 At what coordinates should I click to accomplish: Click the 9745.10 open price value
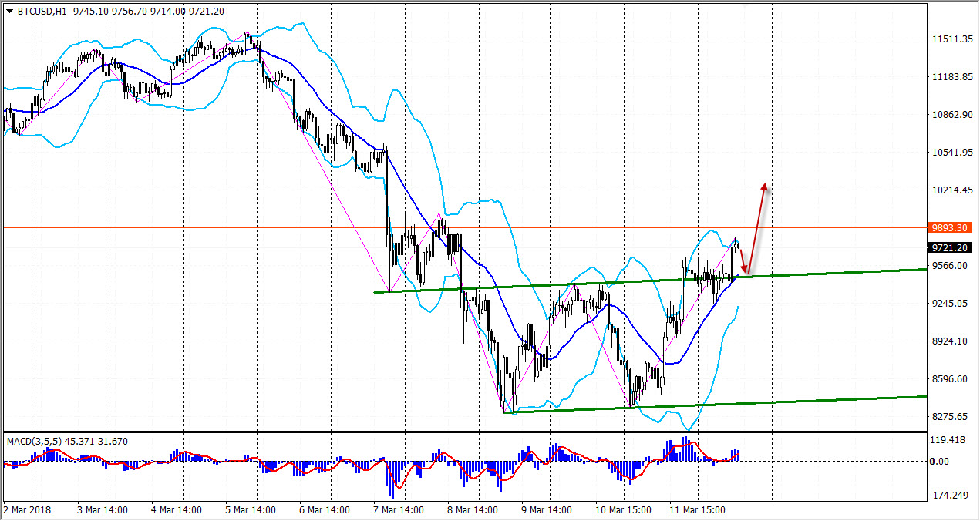click(x=89, y=11)
